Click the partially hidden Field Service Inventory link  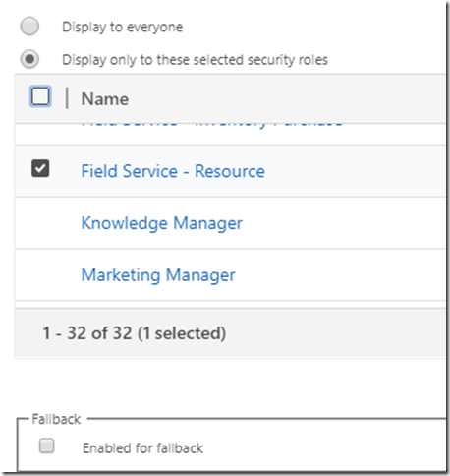coord(211,125)
